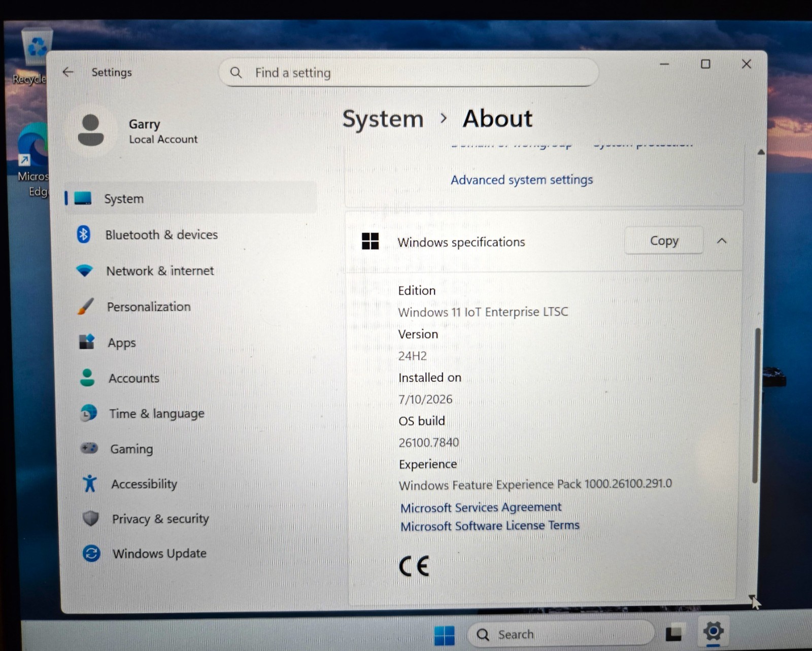Click the Gaming controller icon
Screen dimensions: 812x651
(x=89, y=448)
